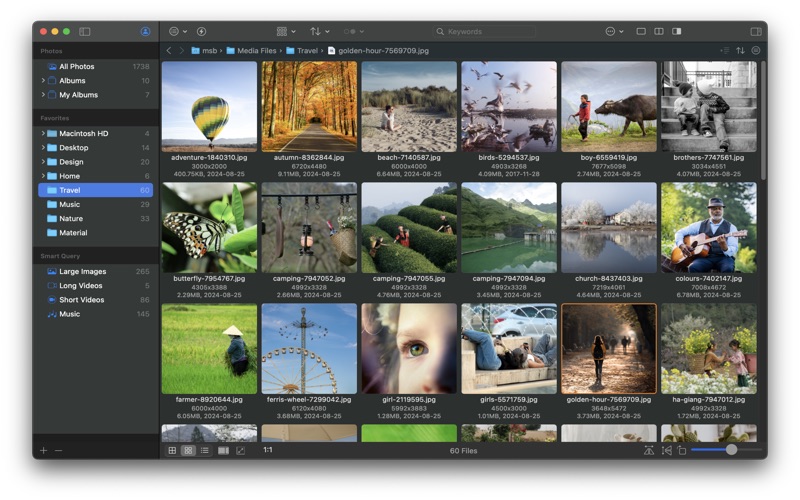The image size is (800, 500).
Task: Open the layout dropdown arrow
Action: 293,32
